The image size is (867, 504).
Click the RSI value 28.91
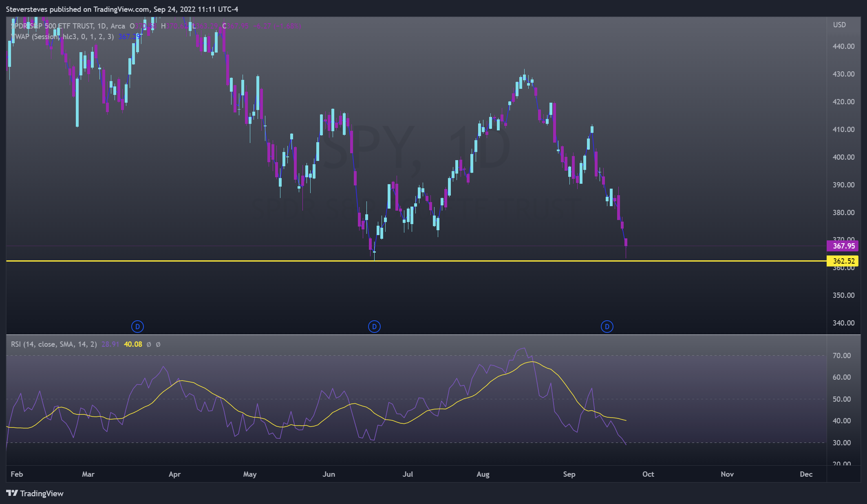pyautogui.click(x=110, y=344)
